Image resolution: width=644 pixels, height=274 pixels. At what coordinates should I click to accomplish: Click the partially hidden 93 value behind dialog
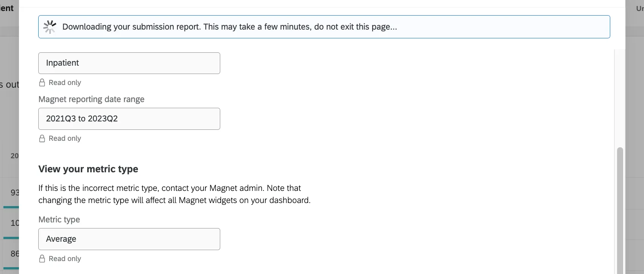[15, 193]
